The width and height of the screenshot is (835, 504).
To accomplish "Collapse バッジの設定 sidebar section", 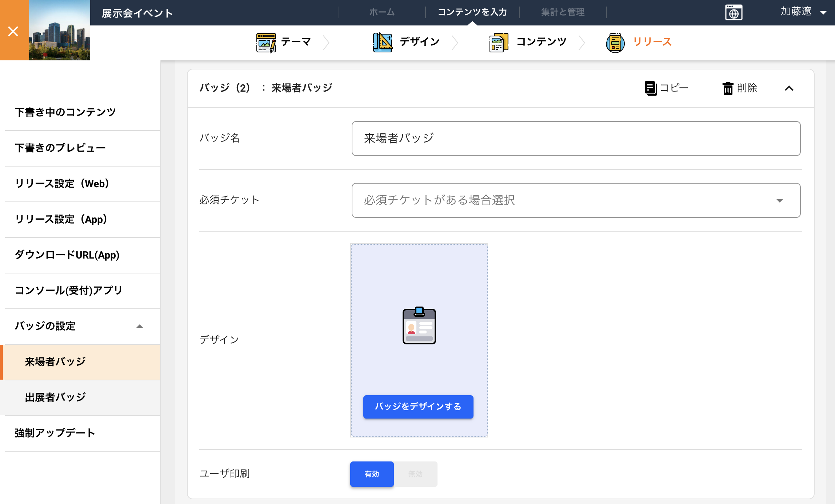I will point(140,326).
